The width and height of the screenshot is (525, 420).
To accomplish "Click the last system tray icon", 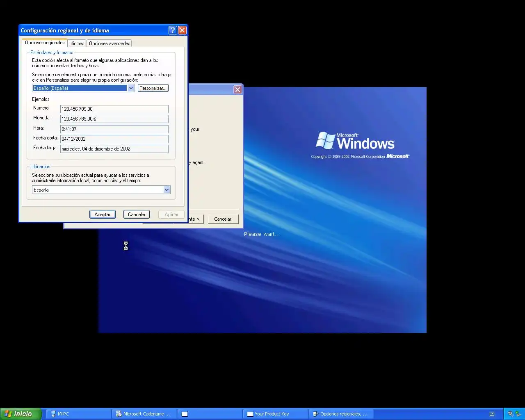I will [518, 414].
